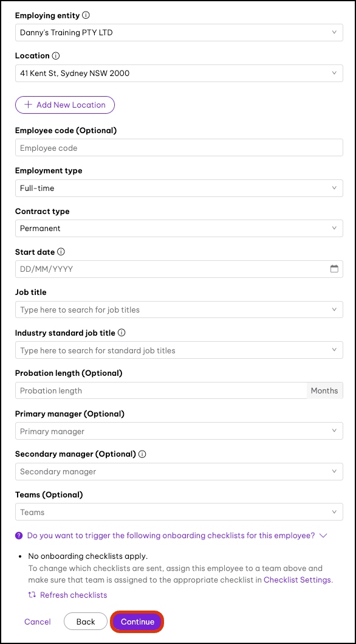Click the 'Teams (Optional)' field label
The width and height of the screenshot is (356, 644).
tap(49, 495)
